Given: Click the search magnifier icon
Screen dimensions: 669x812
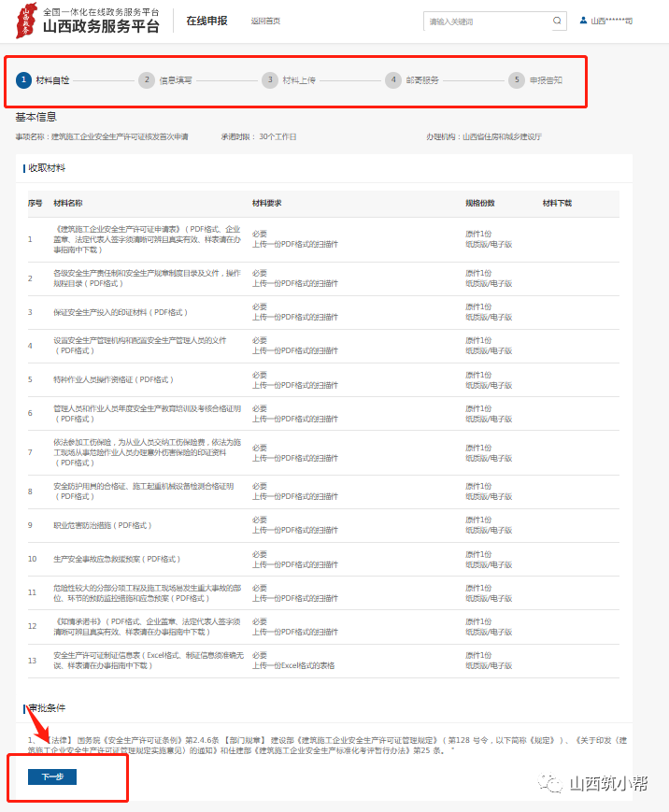Looking at the screenshot, I should point(557,21).
